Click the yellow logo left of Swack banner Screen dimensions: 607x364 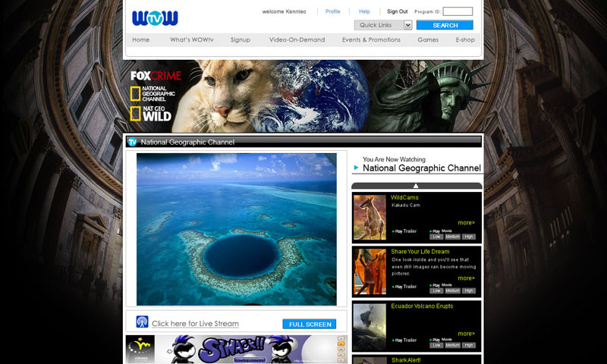pyautogui.click(x=140, y=350)
